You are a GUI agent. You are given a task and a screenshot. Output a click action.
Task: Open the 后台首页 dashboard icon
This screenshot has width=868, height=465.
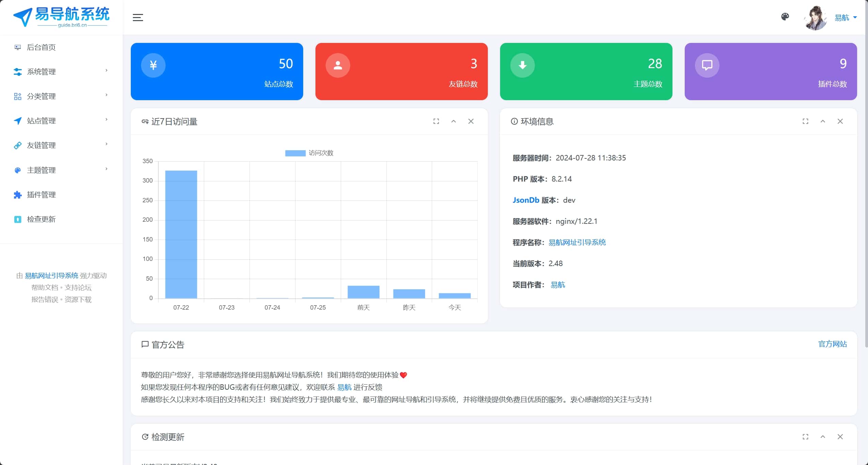pyautogui.click(x=17, y=47)
